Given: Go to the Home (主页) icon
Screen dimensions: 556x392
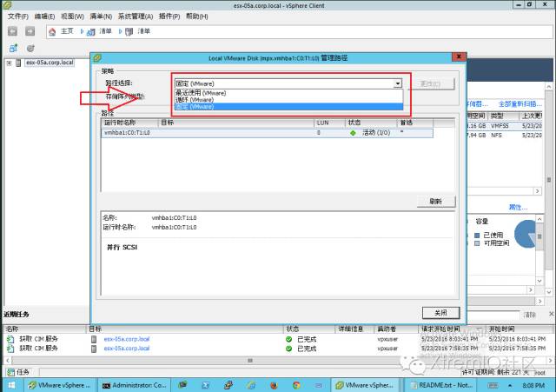Looking at the screenshot, I should [52, 32].
